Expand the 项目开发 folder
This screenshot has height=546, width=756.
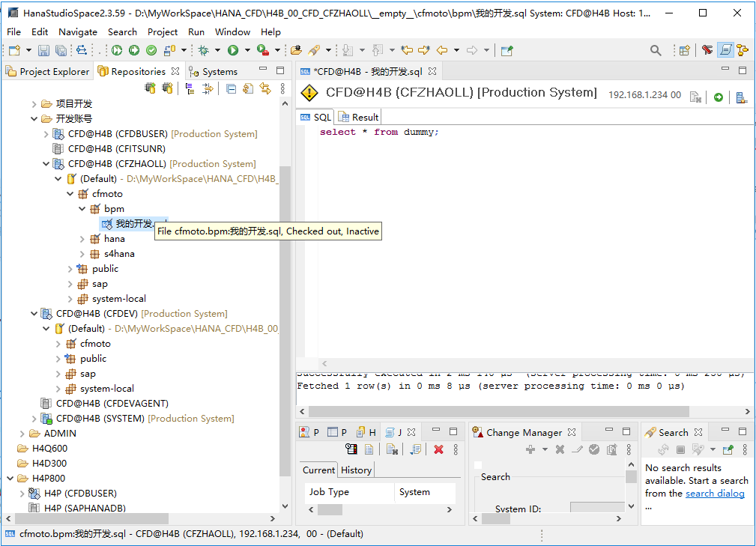(34, 103)
